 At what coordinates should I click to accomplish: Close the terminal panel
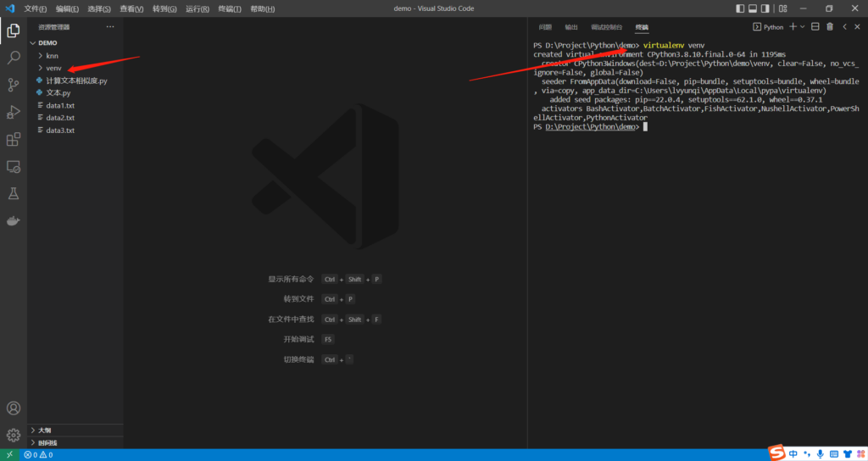click(x=858, y=26)
